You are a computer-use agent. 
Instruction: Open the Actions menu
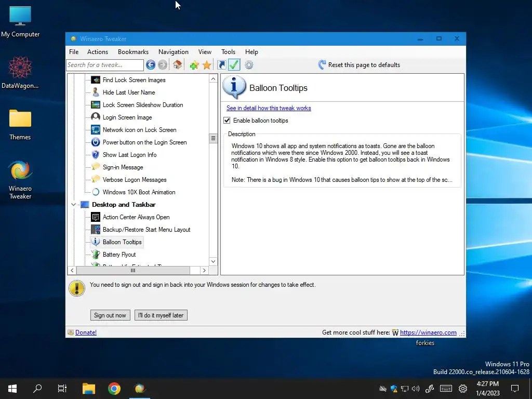97,52
